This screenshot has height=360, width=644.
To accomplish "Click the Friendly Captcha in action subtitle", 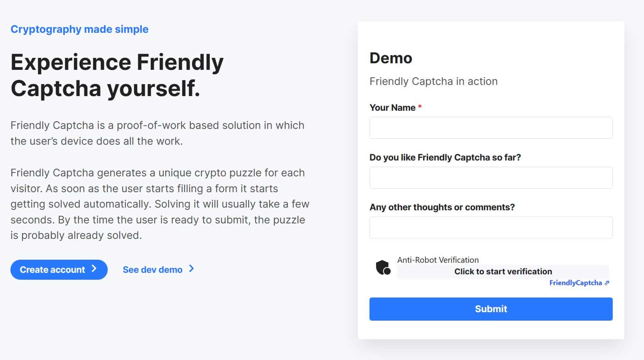I will [433, 81].
